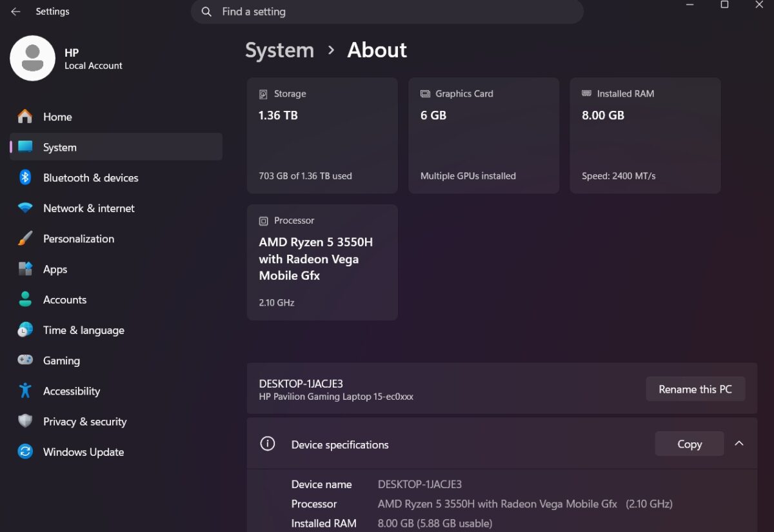774x532 pixels.
Task: Click the Storage card drive icon
Action: click(x=263, y=94)
